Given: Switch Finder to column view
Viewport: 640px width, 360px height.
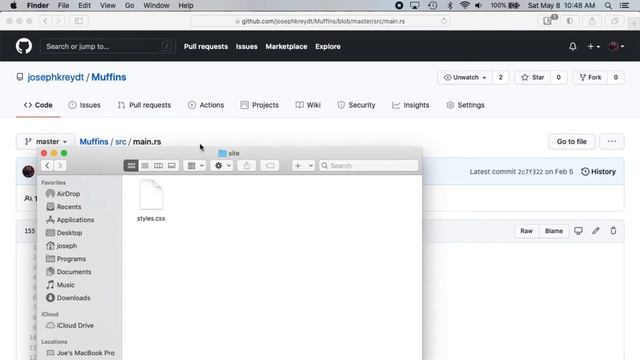Looking at the screenshot, I should pos(158,165).
